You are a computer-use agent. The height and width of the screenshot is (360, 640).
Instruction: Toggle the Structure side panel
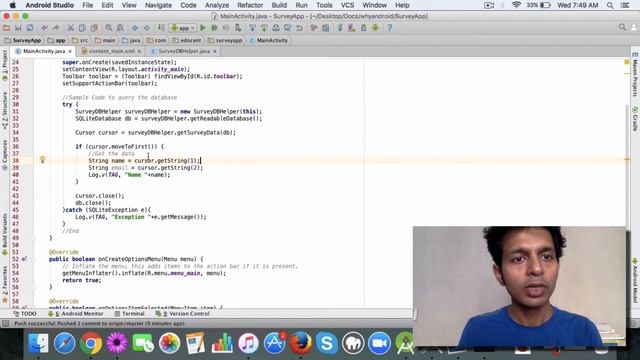(x=5, y=110)
